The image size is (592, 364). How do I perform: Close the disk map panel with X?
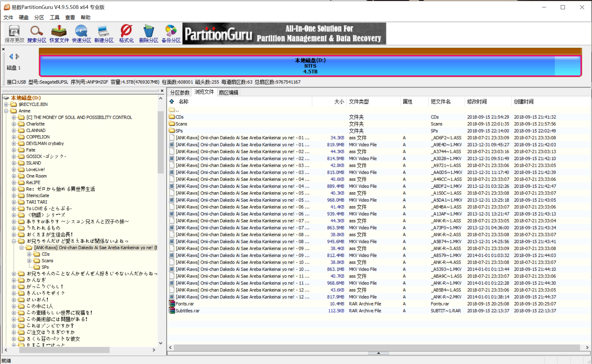click(4, 49)
